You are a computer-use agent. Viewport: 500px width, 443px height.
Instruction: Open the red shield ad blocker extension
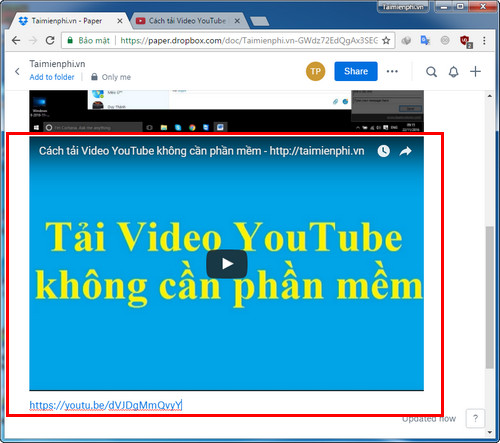point(466,41)
